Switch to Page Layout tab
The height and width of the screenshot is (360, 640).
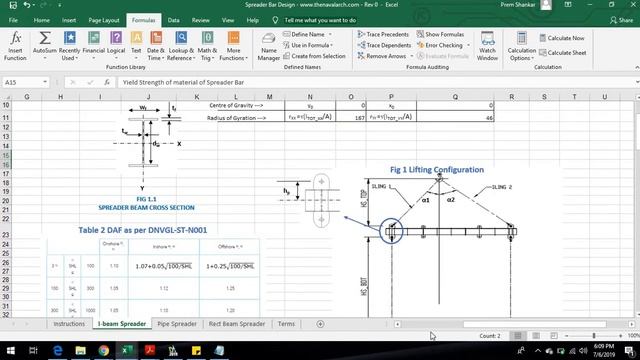tap(104, 20)
